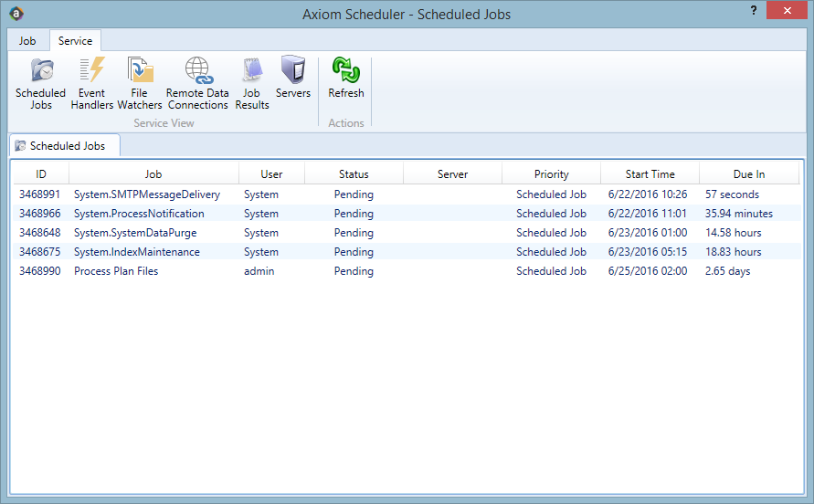This screenshot has height=504, width=814.
Task: Click the 2.65 days due value
Action: (x=727, y=271)
